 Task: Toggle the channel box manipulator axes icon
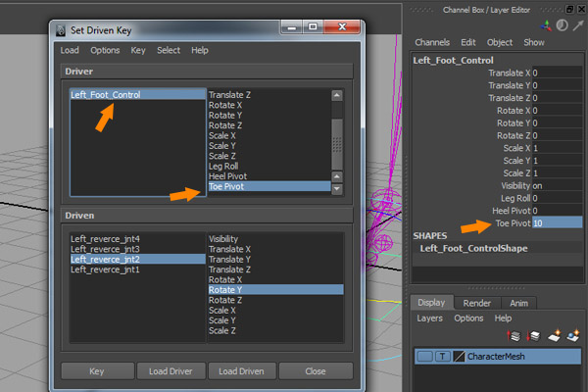[546, 25]
